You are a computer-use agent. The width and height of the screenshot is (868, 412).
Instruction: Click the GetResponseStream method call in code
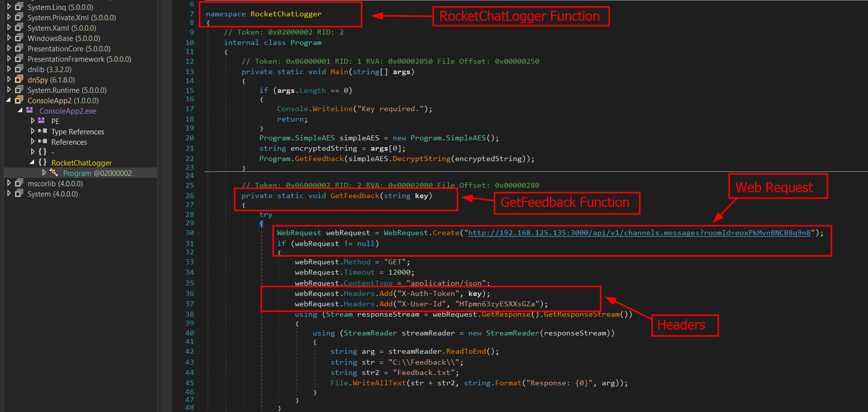[581, 314]
